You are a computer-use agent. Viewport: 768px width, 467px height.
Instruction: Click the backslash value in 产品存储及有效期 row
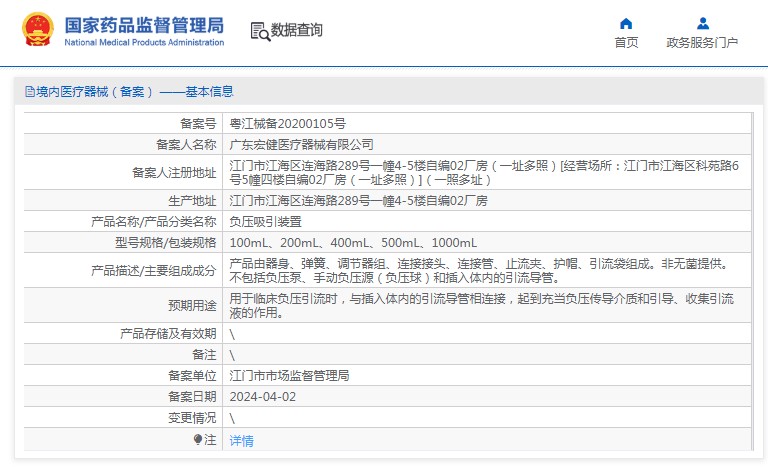(232, 334)
